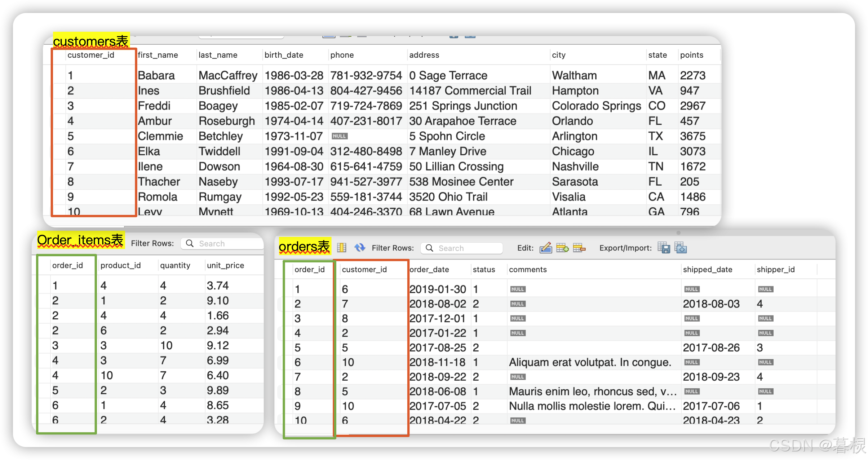Click the insert new row icon
868x460 pixels.
tap(562, 248)
